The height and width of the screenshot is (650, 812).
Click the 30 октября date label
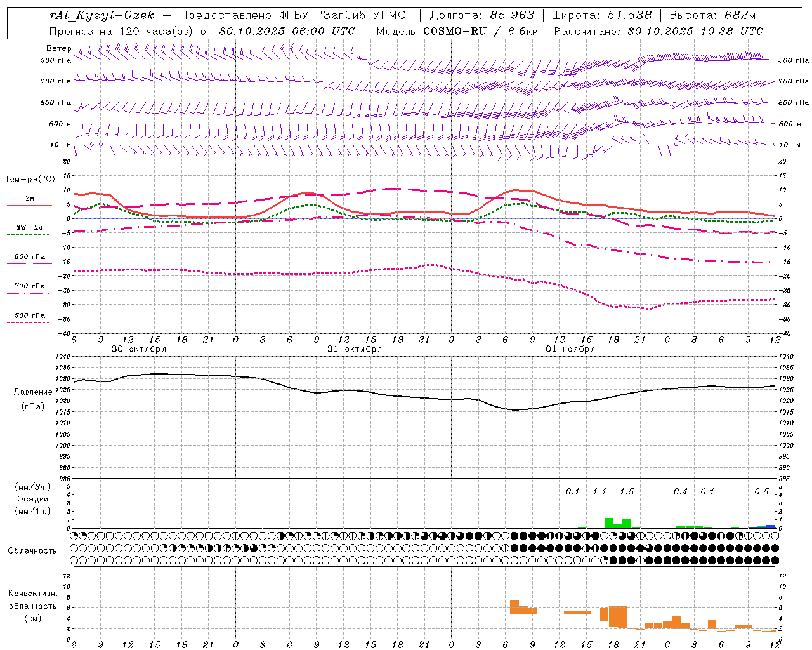[139, 349]
